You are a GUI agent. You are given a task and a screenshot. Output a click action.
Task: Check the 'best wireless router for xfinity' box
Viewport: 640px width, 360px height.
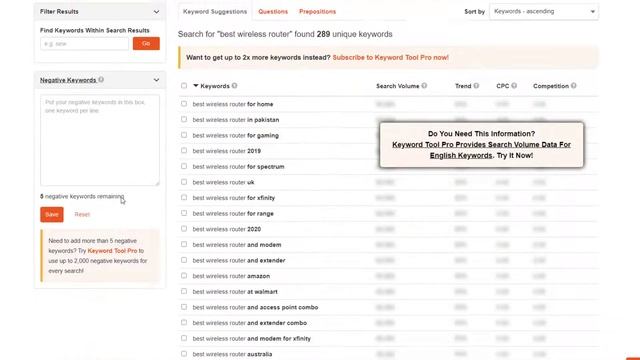(184, 197)
